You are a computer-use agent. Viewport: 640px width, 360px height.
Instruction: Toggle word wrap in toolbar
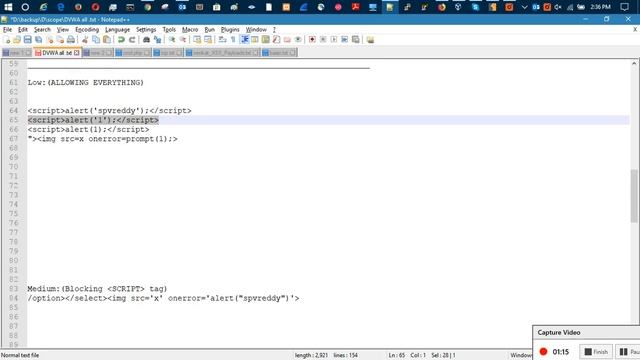click(x=222, y=40)
